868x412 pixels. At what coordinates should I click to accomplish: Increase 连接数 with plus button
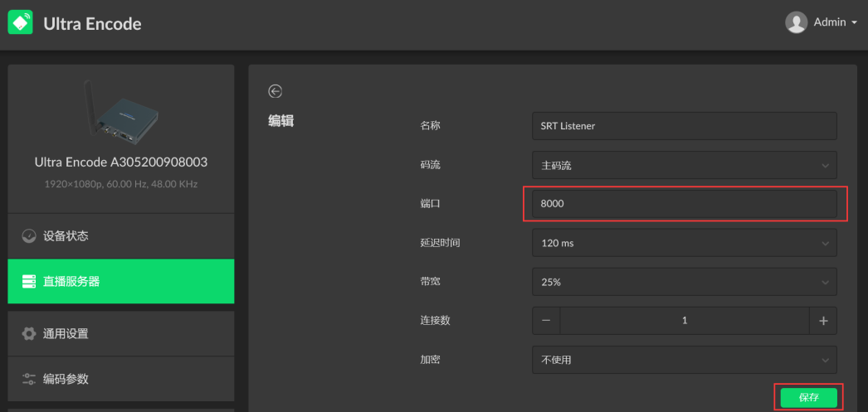822,321
